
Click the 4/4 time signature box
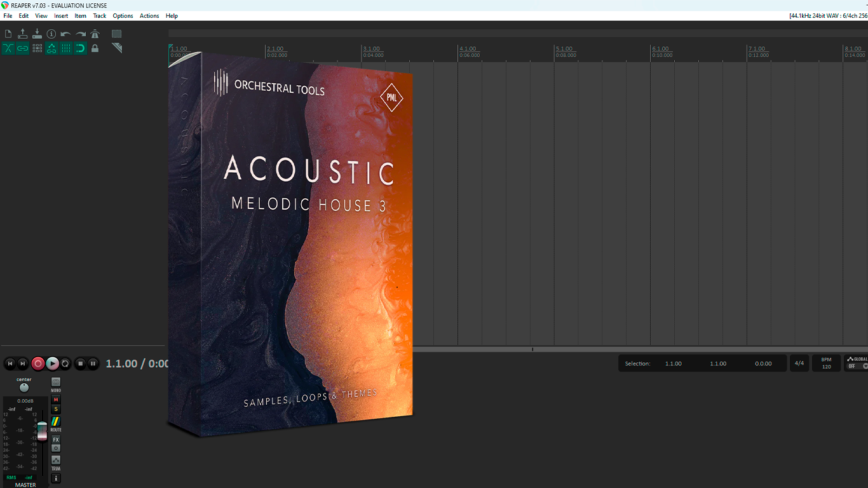tap(799, 363)
